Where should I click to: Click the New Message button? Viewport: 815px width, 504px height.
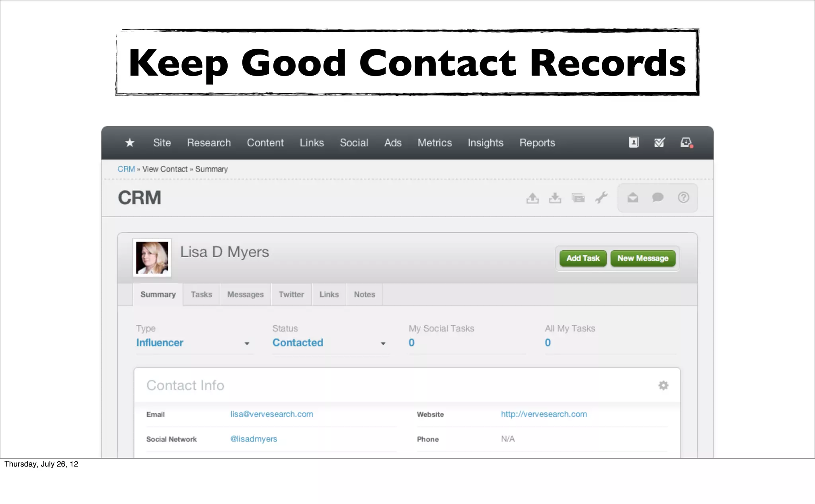click(643, 258)
